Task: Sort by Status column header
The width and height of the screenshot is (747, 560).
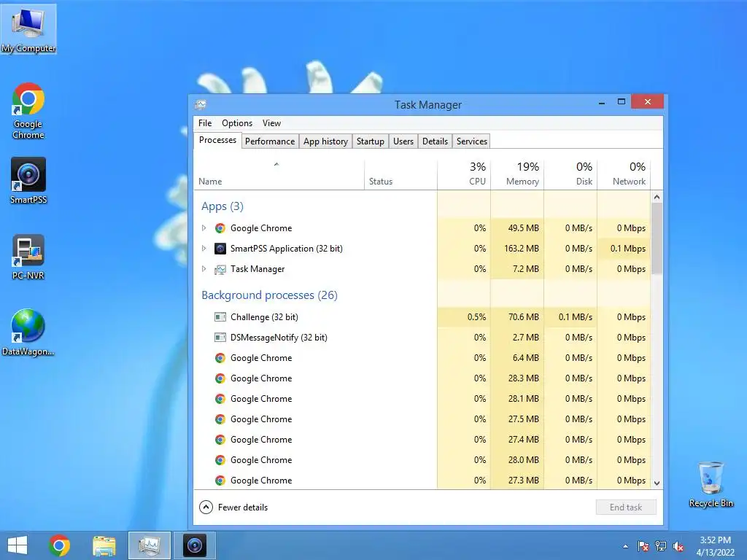Action: click(400, 174)
